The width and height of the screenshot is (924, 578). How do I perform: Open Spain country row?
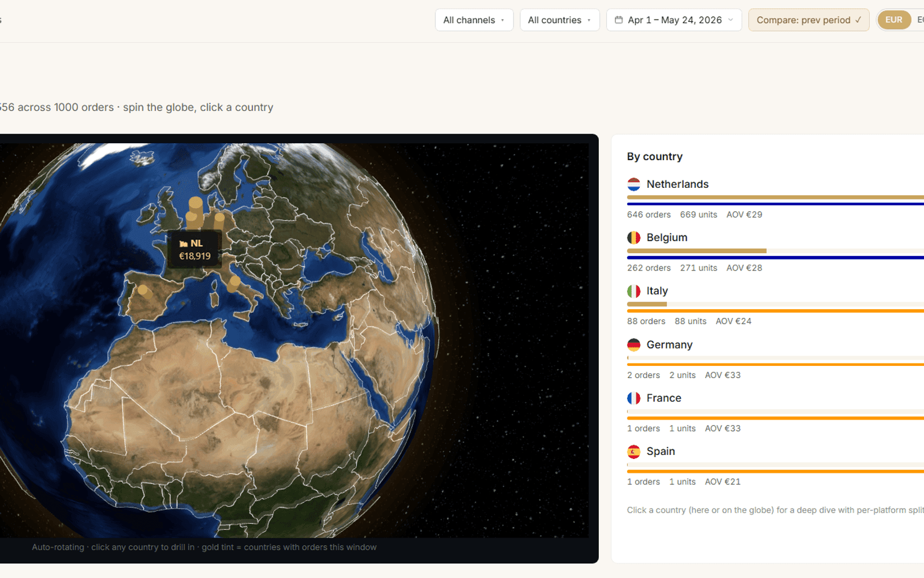point(776,466)
